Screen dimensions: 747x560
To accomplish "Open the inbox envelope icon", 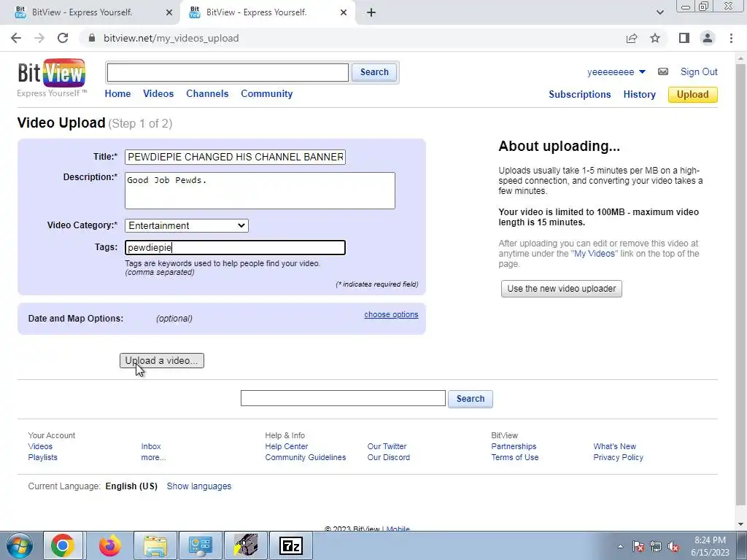I will [x=662, y=72].
